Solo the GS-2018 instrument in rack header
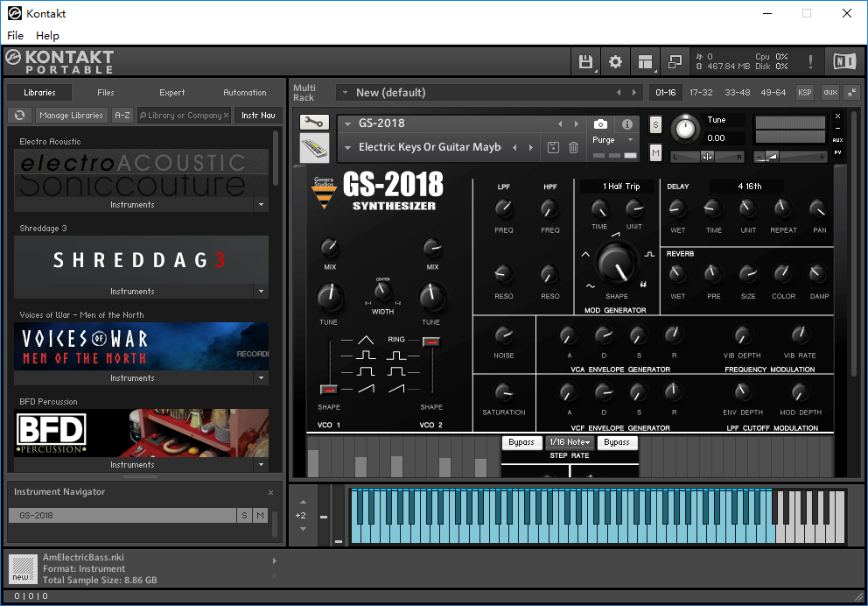 (655, 124)
